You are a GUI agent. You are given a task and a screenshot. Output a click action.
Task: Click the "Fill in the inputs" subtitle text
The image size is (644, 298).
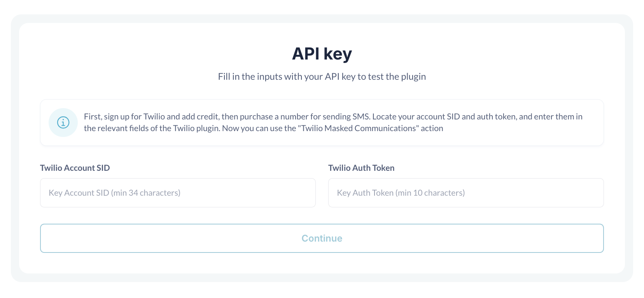(322, 77)
